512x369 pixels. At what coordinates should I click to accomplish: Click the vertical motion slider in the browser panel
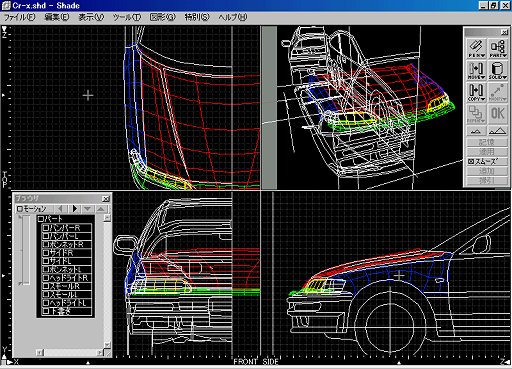26,250
